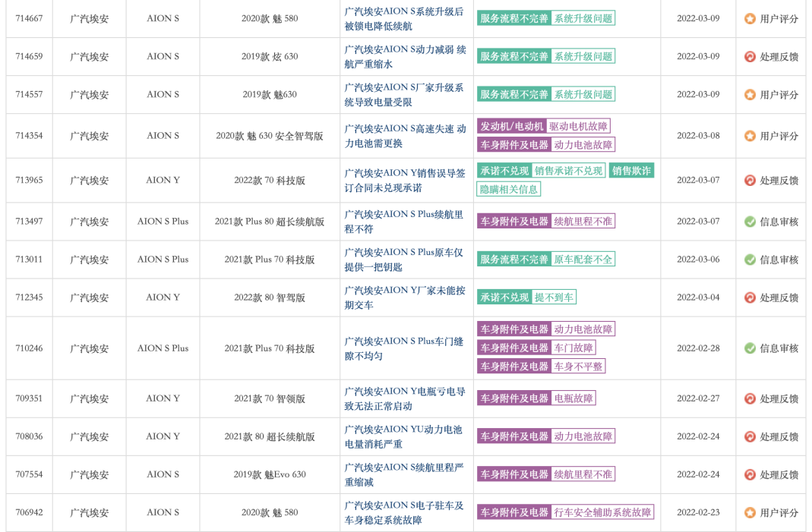Click the 处理反馈 icon in row 709351
This screenshot has width=812, height=532.
[750, 398]
